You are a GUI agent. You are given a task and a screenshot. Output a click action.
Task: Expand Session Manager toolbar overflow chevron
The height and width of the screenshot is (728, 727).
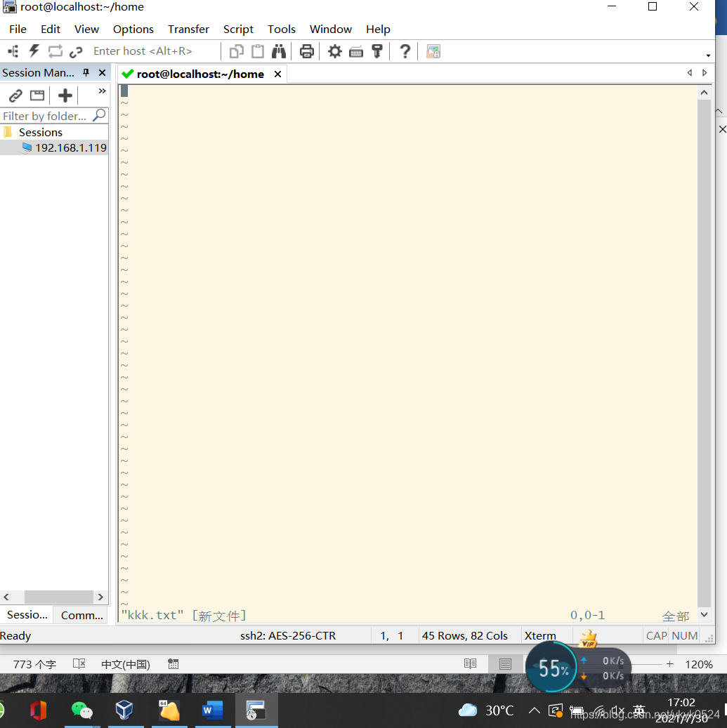[x=102, y=91]
